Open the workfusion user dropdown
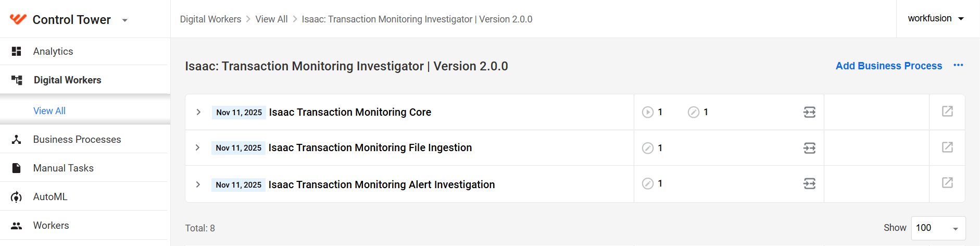Screen dimensions: 980x246 pyautogui.click(x=936, y=18)
